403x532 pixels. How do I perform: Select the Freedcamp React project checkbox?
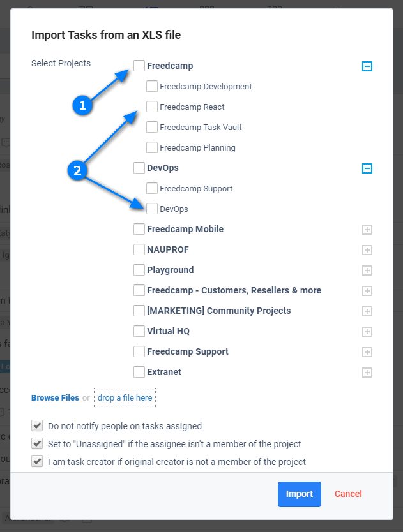152,107
